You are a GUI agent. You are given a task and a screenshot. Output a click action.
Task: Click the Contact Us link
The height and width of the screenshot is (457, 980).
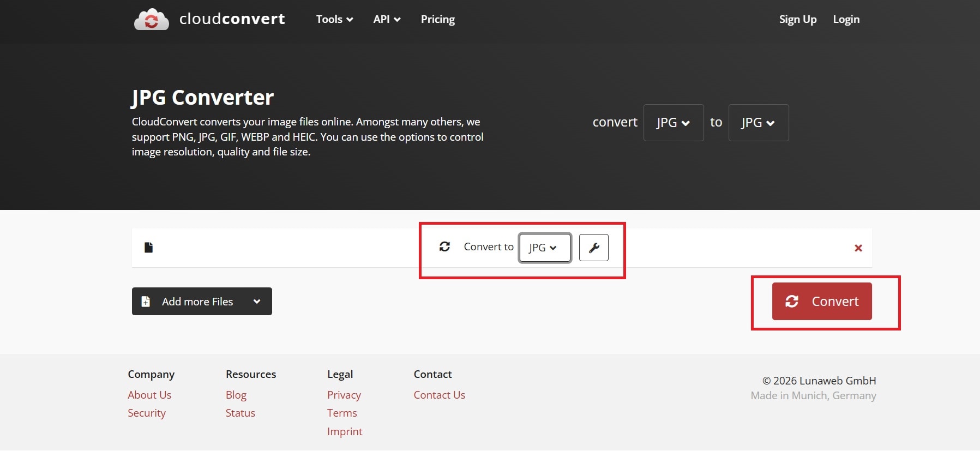pos(440,395)
